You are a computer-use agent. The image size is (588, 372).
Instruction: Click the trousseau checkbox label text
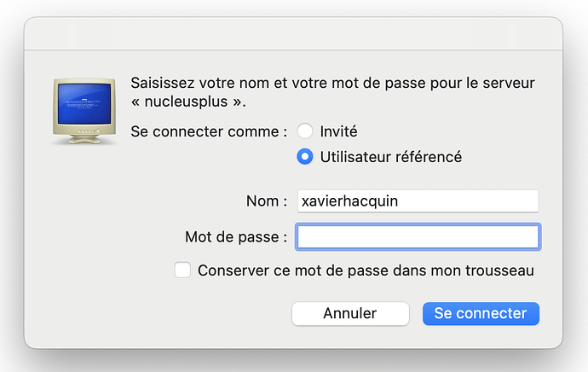point(366,270)
